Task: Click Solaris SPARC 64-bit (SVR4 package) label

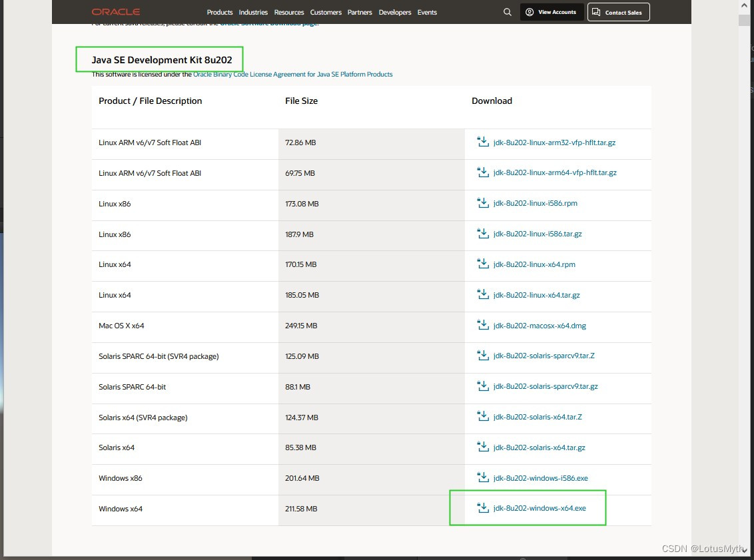Action: click(159, 356)
